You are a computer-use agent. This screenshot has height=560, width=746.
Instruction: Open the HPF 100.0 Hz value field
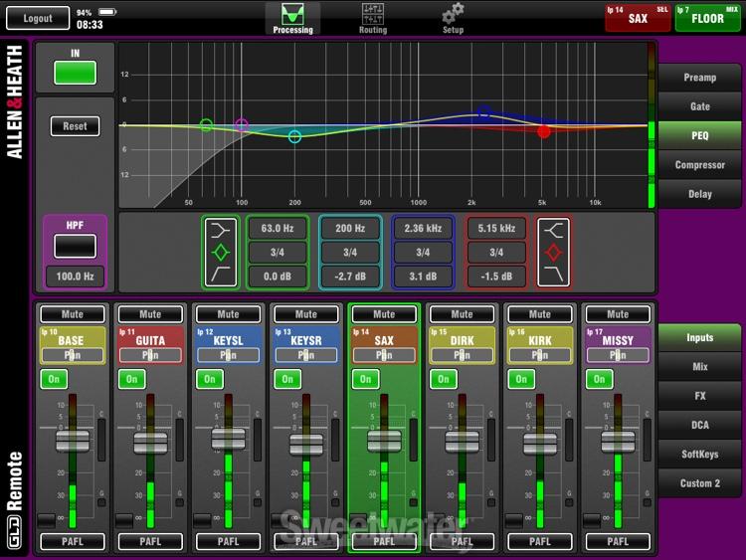point(76,277)
